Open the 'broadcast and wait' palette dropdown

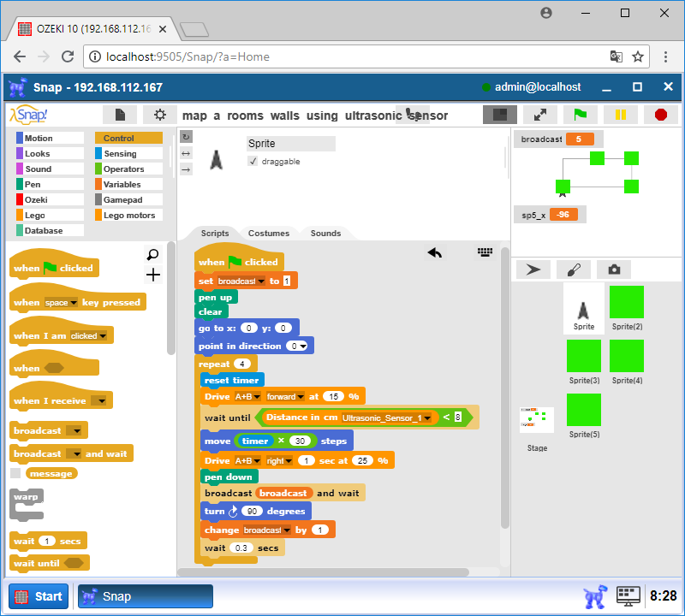[x=77, y=454]
